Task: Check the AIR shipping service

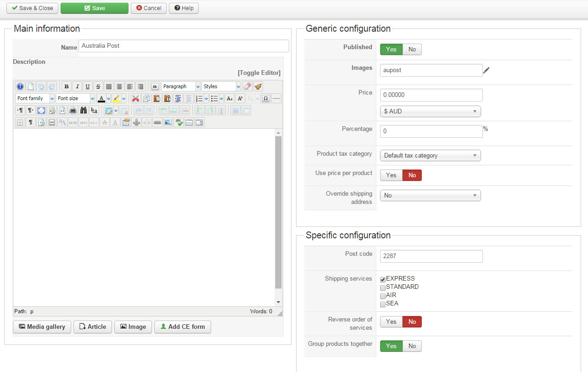Action: point(383,296)
